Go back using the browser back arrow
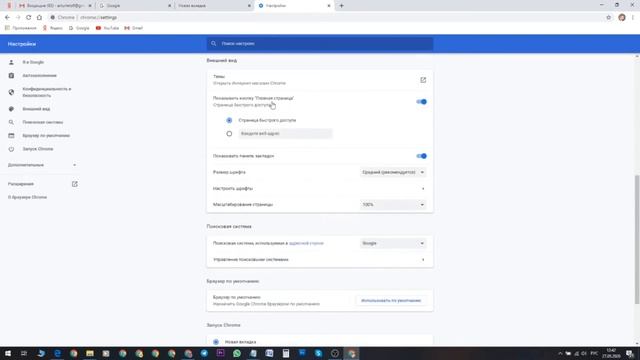Screen dimensions: 640x360 7,18
